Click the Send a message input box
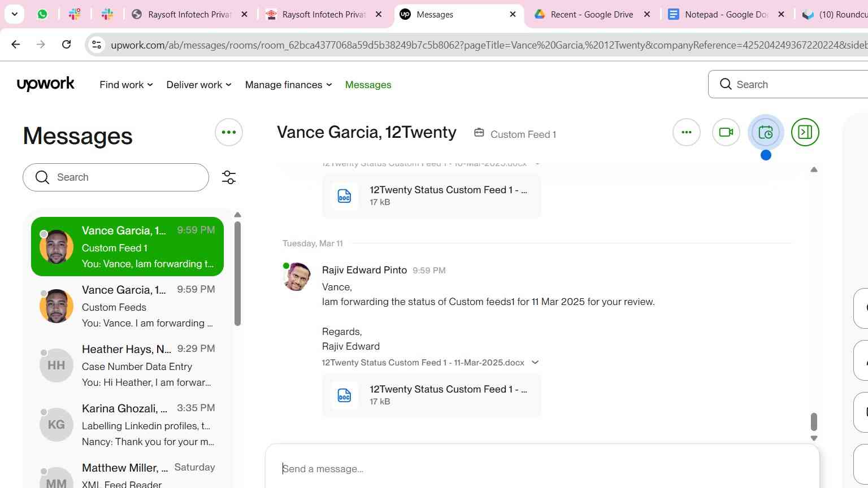Screen dimensions: 868x488 click(542, 468)
